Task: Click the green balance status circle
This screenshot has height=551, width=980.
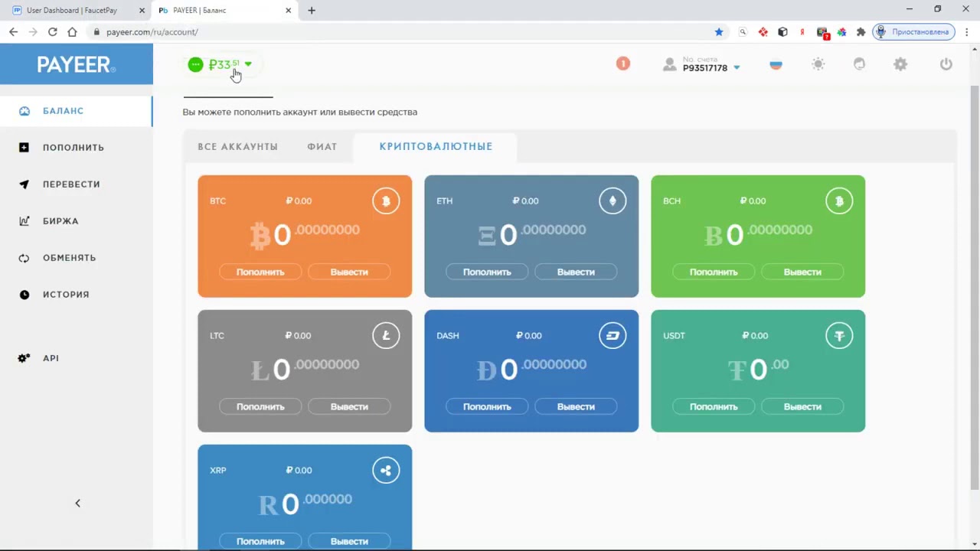Action: click(x=195, y=65)
